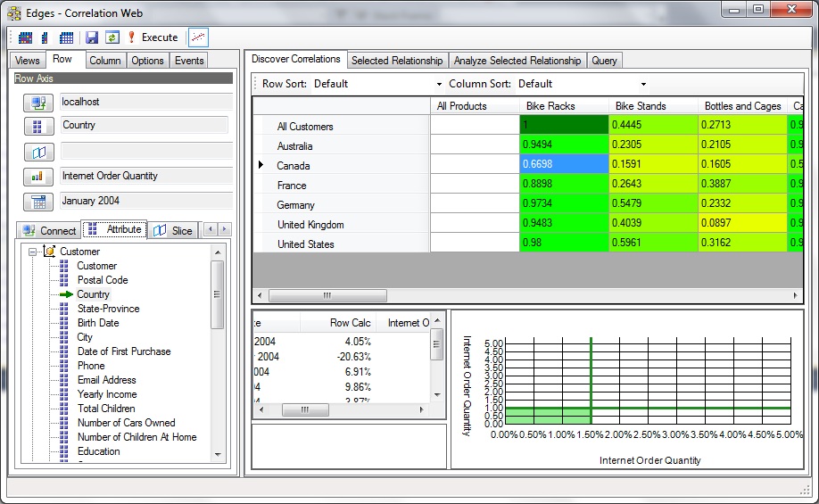Viewport: 819px width, 504px height.
Task: Open the Query tab
Action: click(x=604, y=61)
